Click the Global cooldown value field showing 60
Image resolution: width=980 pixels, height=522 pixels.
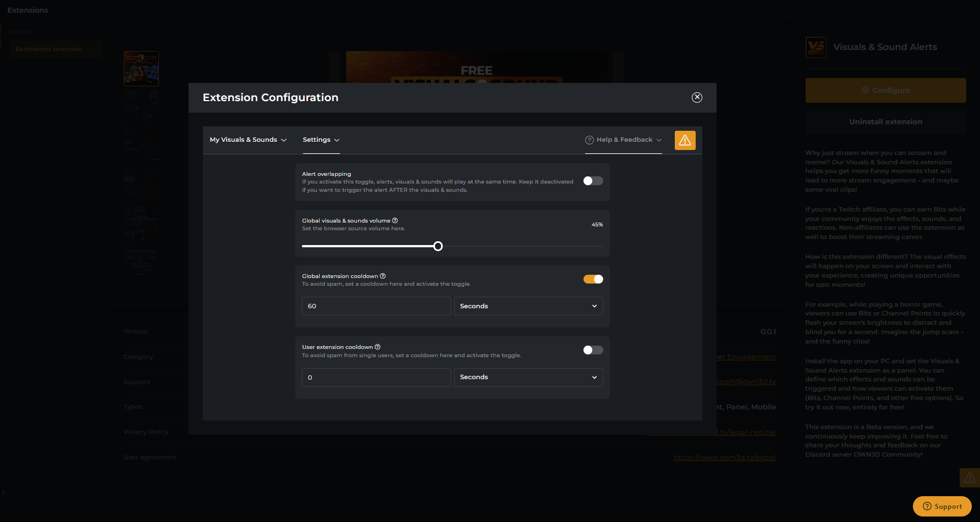(376, 306)
